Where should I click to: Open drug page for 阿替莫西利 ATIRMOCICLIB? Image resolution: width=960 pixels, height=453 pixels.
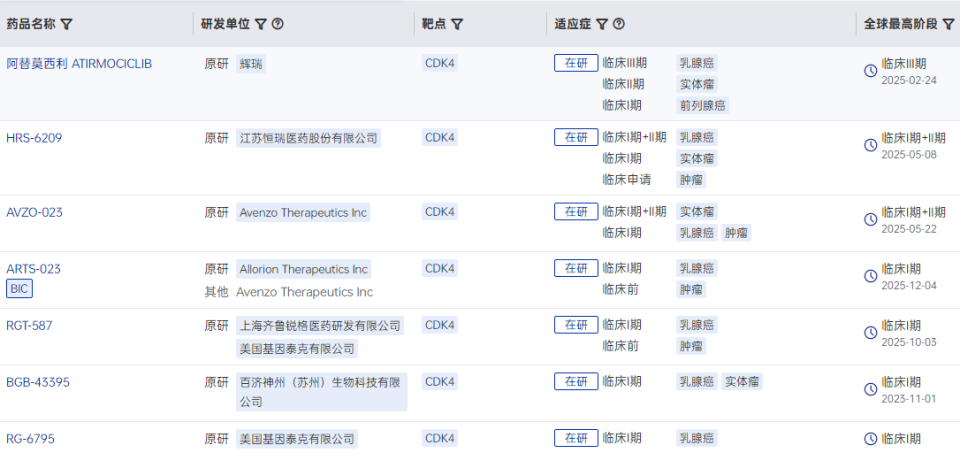coord(79,64)
